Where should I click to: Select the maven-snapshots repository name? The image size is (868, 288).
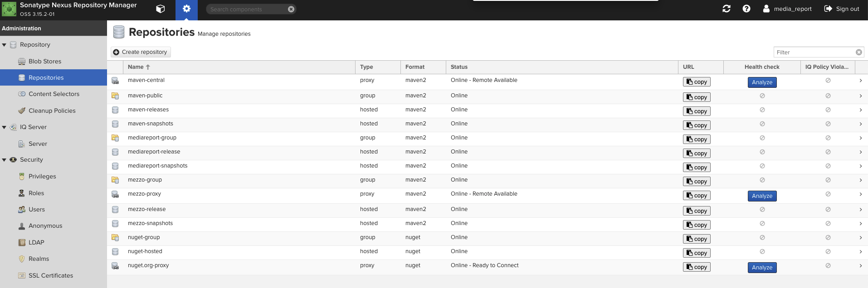[151, 124]
